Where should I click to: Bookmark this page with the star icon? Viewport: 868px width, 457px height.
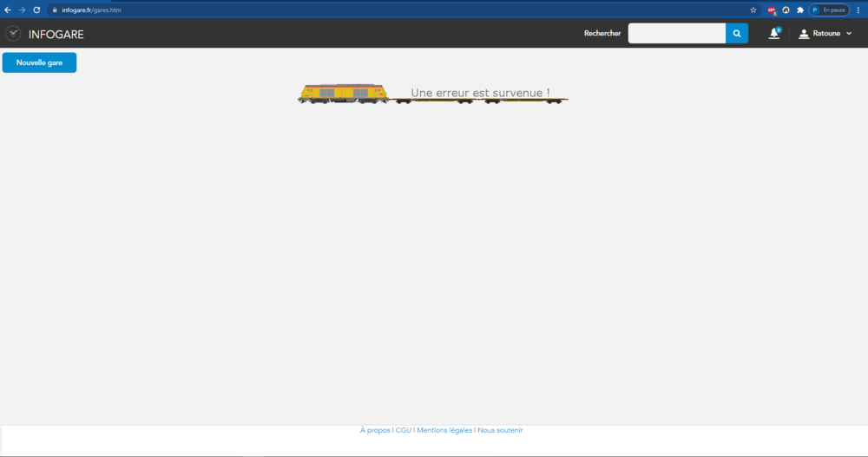pos(753,10)
